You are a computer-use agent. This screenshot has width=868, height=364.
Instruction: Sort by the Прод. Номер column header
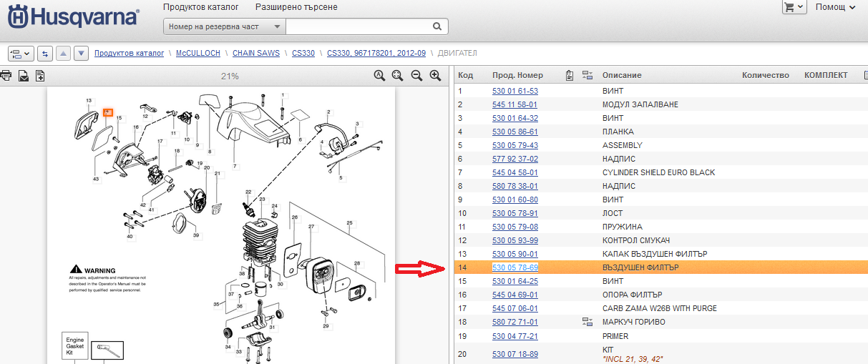518,75
